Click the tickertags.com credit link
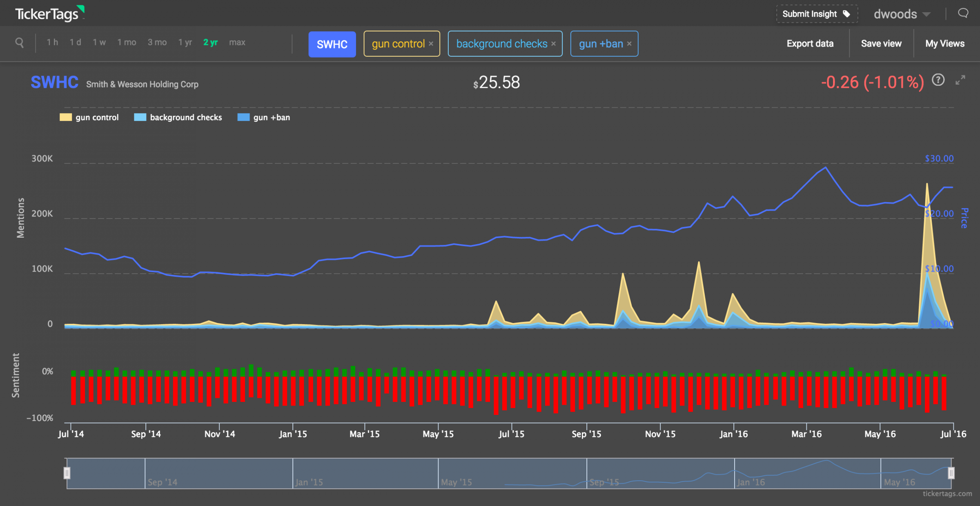This screenshot has width=980, height=506. pyautogui.click(x=947, y=494)
